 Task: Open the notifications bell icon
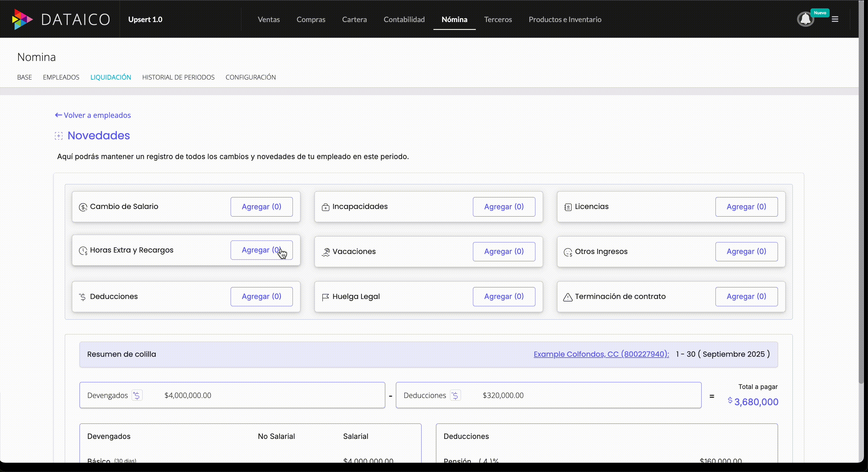pyautogui.click(x=805, y=19)
